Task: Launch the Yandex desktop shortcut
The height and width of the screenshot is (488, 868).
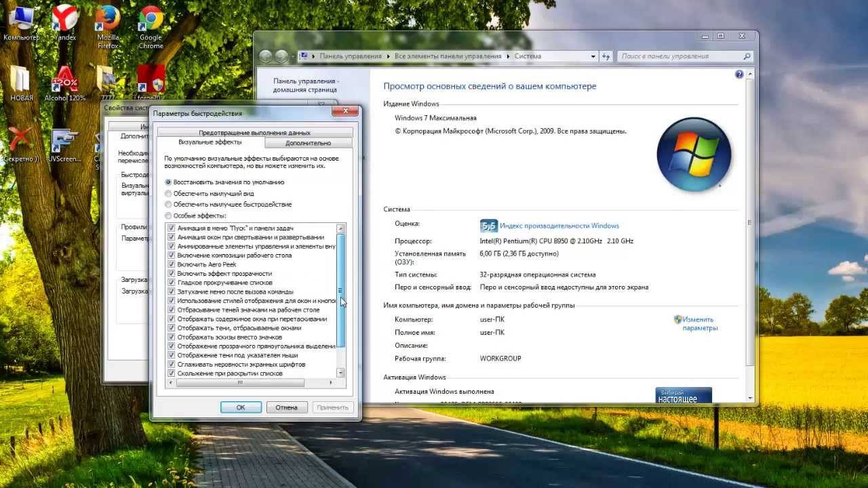Action: (64, 22)
